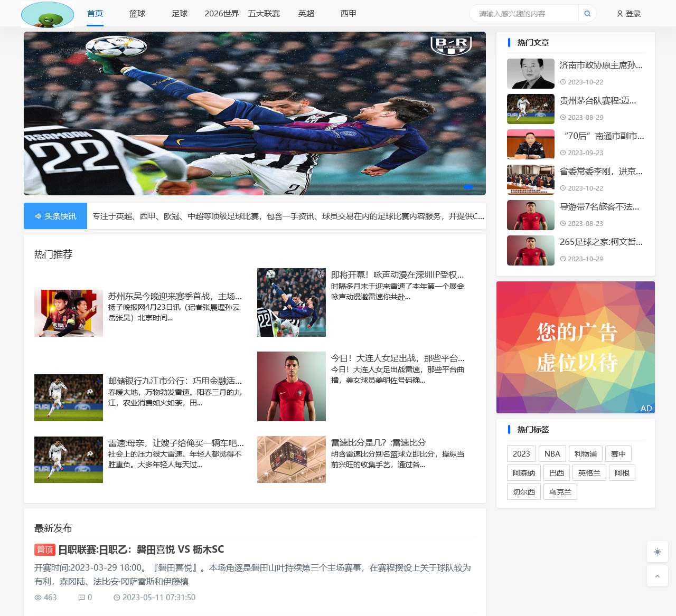Viewport: 676px width, 616px height.
Task: Open hot article 济南市政协原主席孙
Action: coord(601,65)
